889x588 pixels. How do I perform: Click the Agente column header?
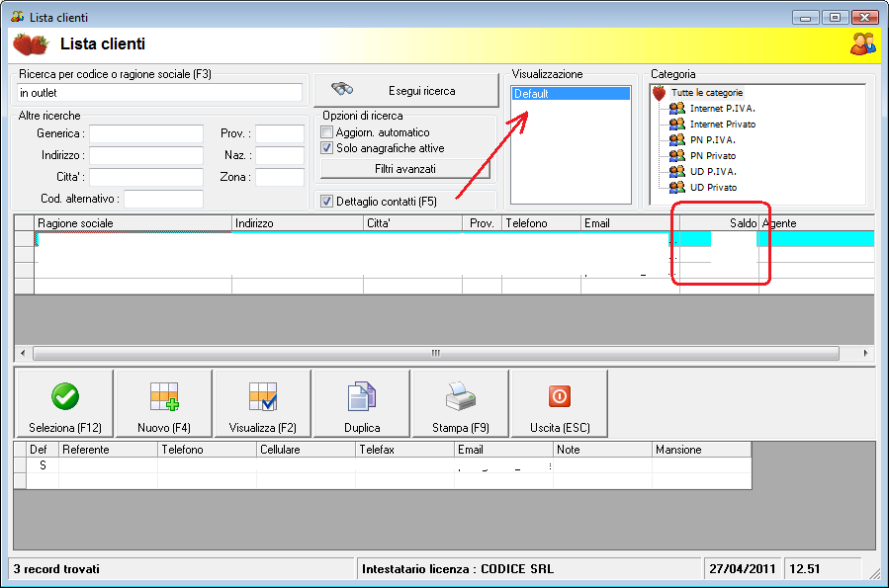(817, 223)
